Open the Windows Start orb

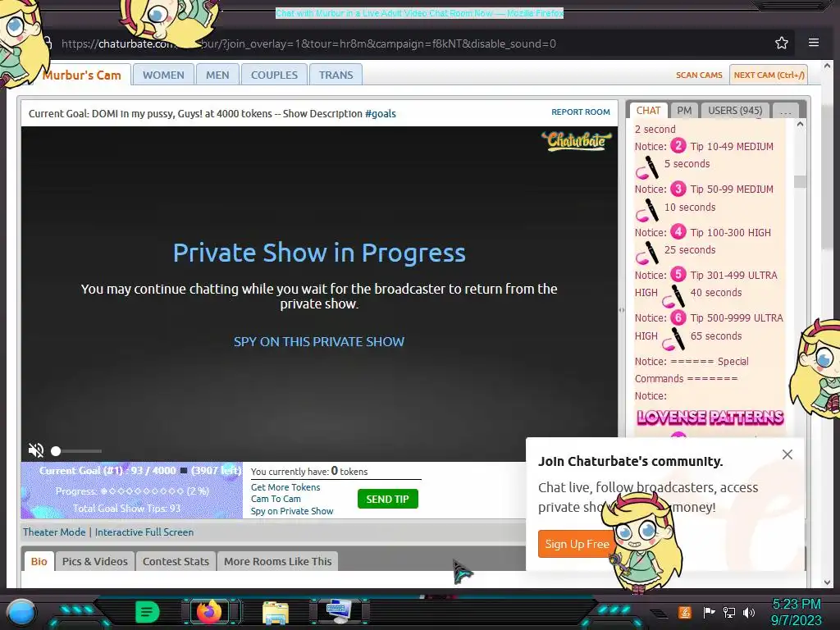tap(21, 612)
